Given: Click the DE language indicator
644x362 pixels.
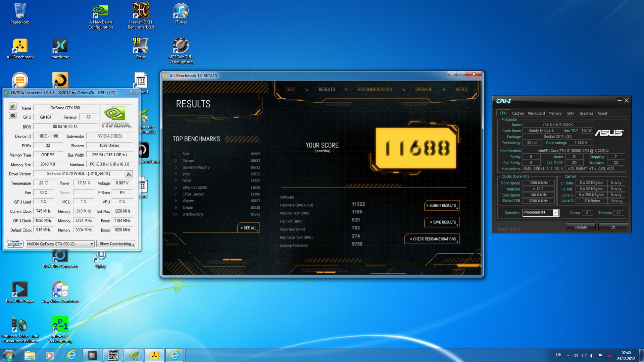Looking at the screenshot, I should (558, 355).
